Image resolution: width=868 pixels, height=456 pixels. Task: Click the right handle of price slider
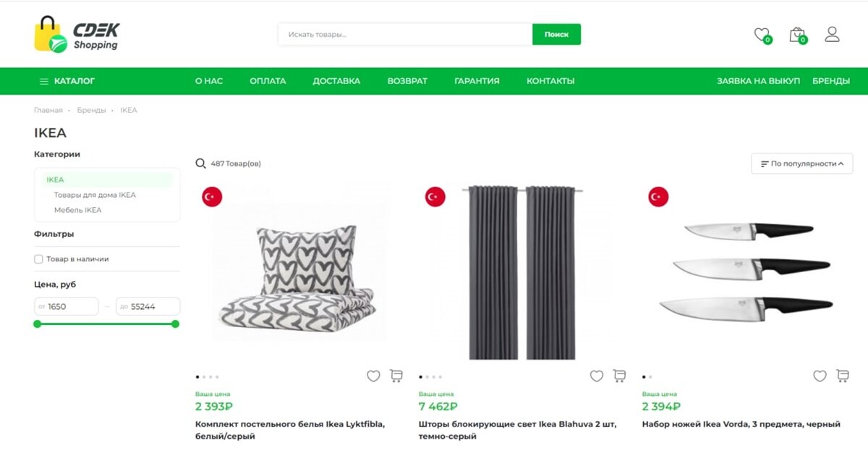[x=175, y=324]
